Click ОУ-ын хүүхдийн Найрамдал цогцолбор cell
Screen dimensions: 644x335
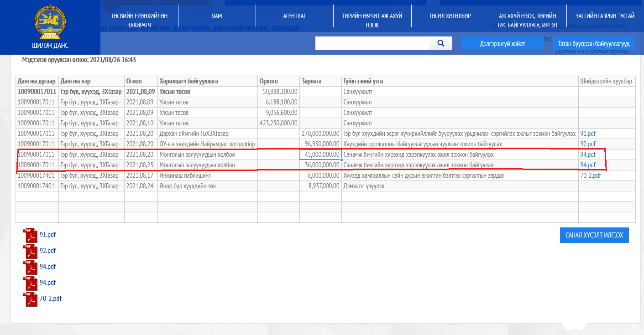click(x=207, y=144)
